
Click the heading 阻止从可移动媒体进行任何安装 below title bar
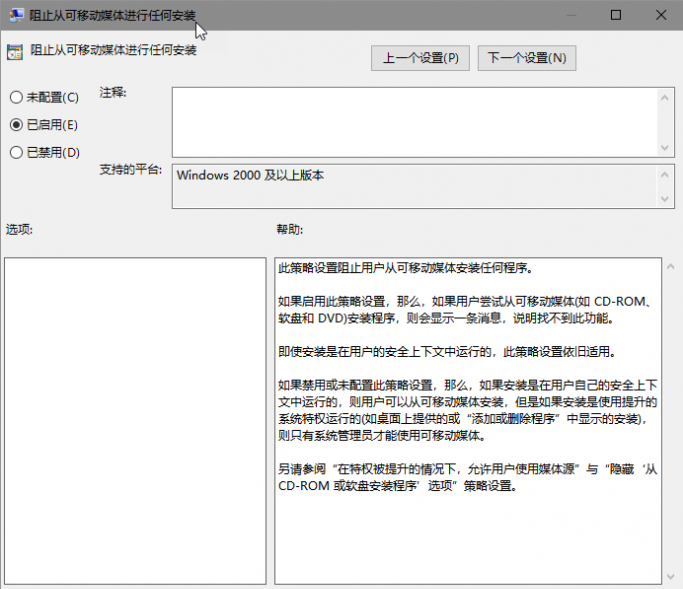(113, 51)
